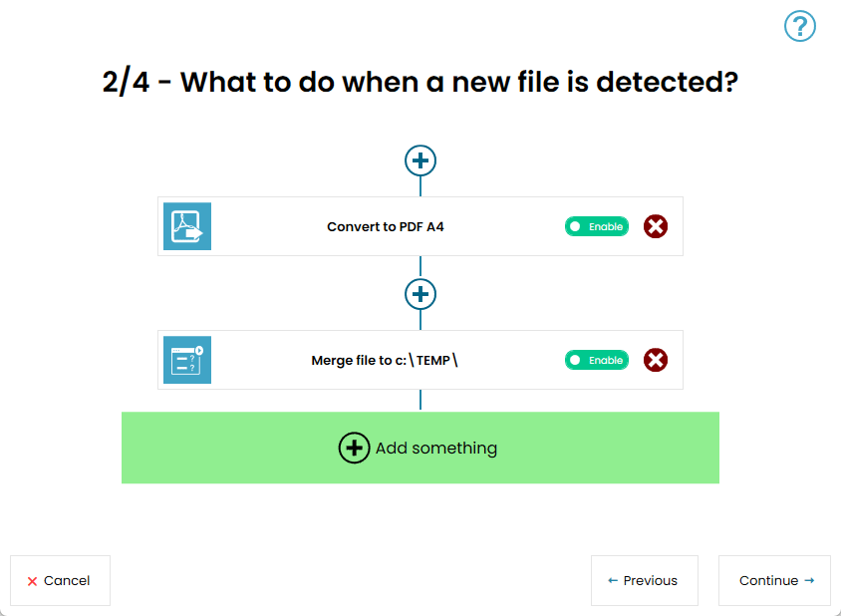The height and width of the screenshot is (616, 841).
Task: Click the right arrow in Continue button
Action: (809, 581)
